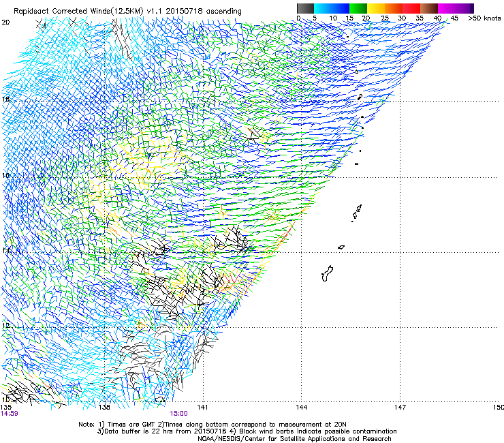The height and width of the screenshot is (443, 504).
Task: Click the '>50 knots' legend label
Action: [x=484, y=18]
